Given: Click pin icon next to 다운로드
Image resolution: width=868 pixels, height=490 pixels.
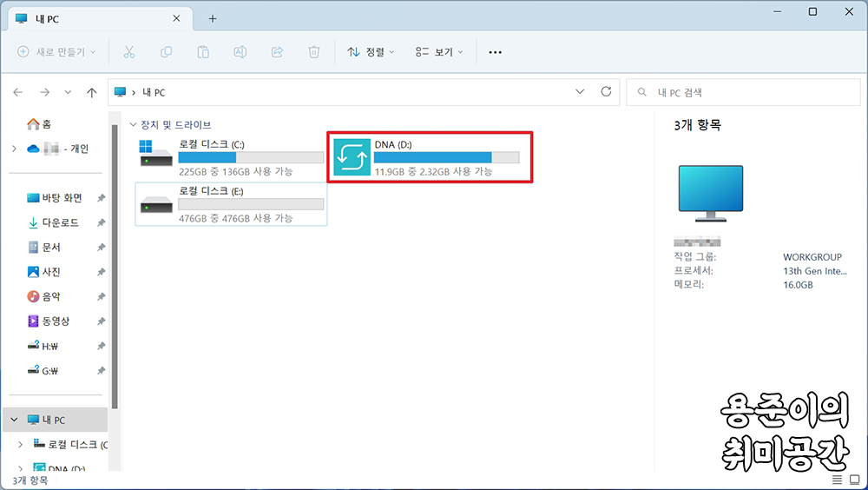Looking at the screenshot, I should [101, 222].
